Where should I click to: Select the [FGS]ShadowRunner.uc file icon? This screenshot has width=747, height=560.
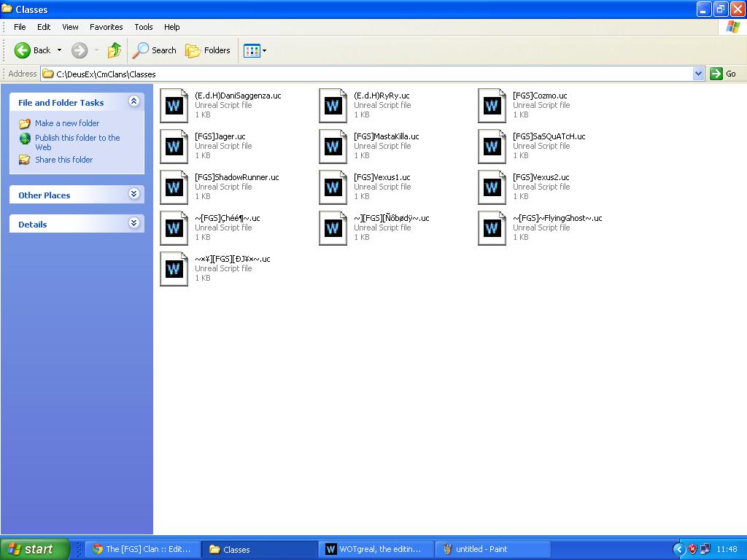174,187
